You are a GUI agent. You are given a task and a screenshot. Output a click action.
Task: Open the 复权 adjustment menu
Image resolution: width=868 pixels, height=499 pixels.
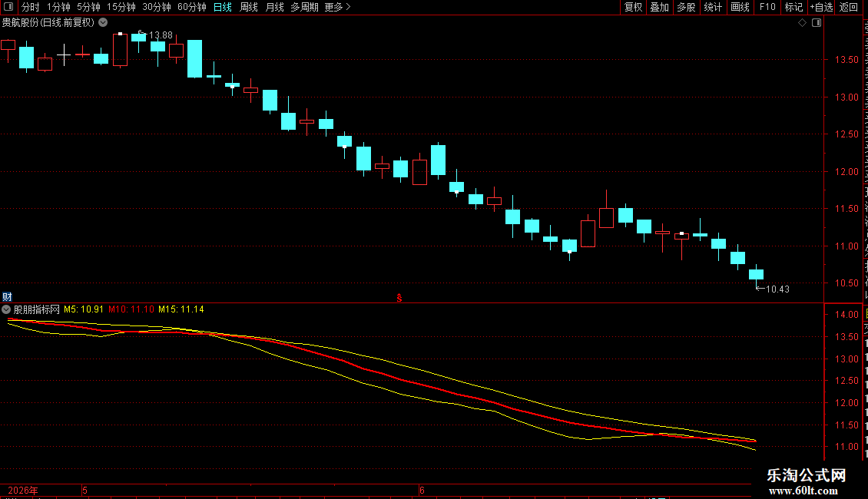[x=633, y=7]
